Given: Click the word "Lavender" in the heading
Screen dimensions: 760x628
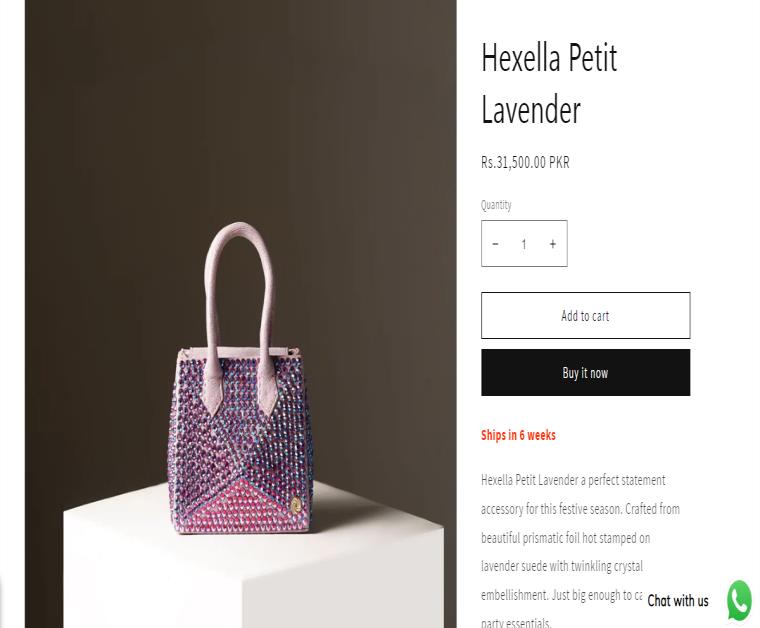Looking at the screenshot, I should coord(531,110).
